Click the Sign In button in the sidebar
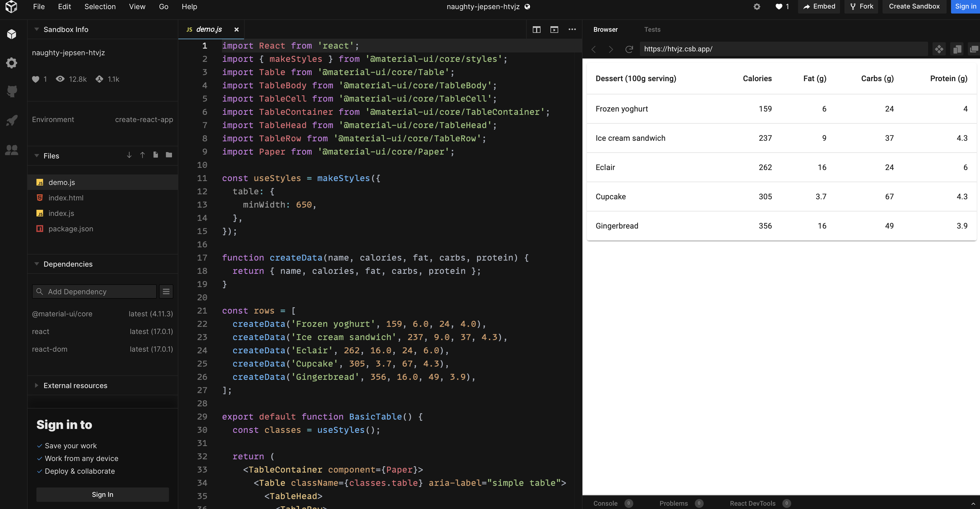Screen dimensions: 980x509 [x=102, y=495]
